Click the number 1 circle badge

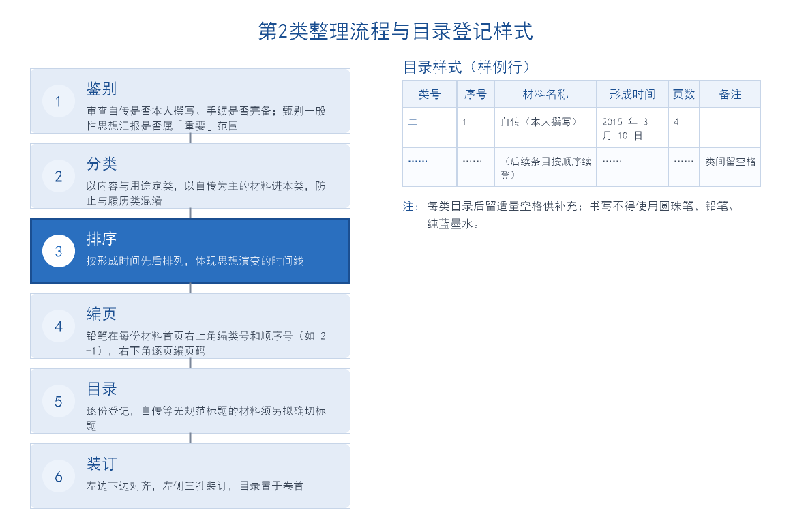pos(59,101)
